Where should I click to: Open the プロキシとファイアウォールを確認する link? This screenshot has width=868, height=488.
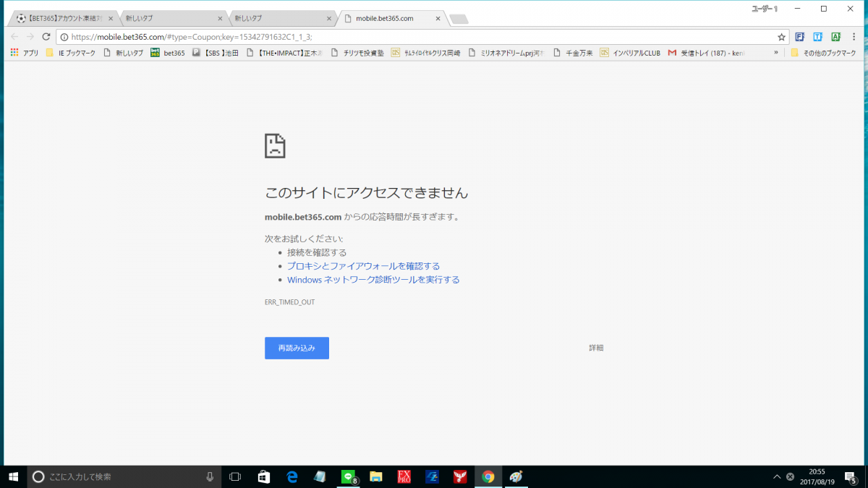point(363,266)
